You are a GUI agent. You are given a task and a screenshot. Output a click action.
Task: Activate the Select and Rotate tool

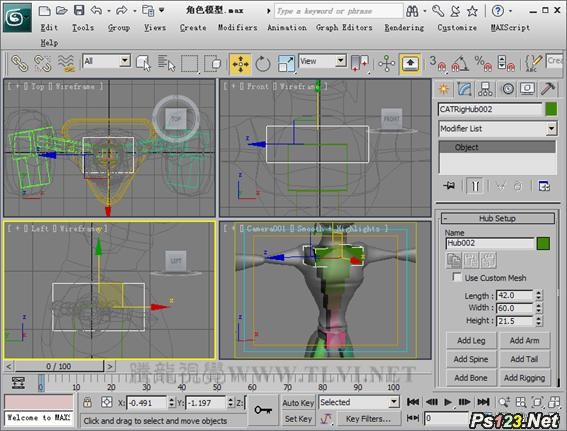[x=263, y=64]
